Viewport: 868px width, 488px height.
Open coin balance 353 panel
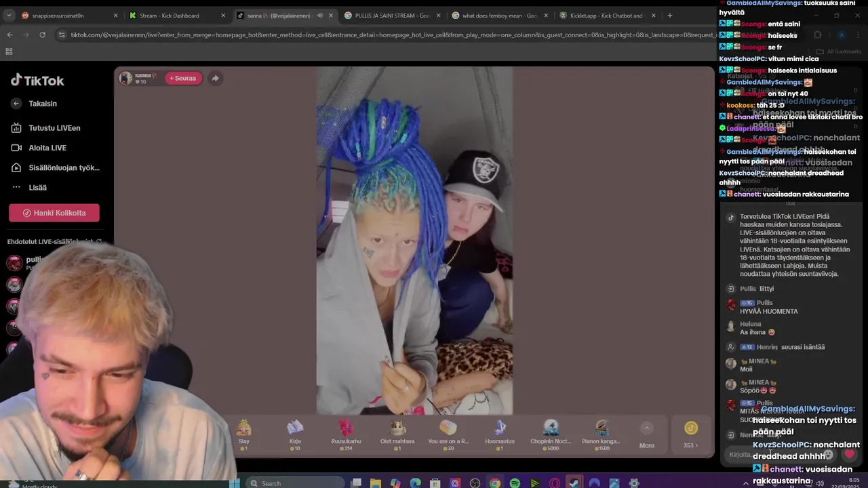point(690,434)
